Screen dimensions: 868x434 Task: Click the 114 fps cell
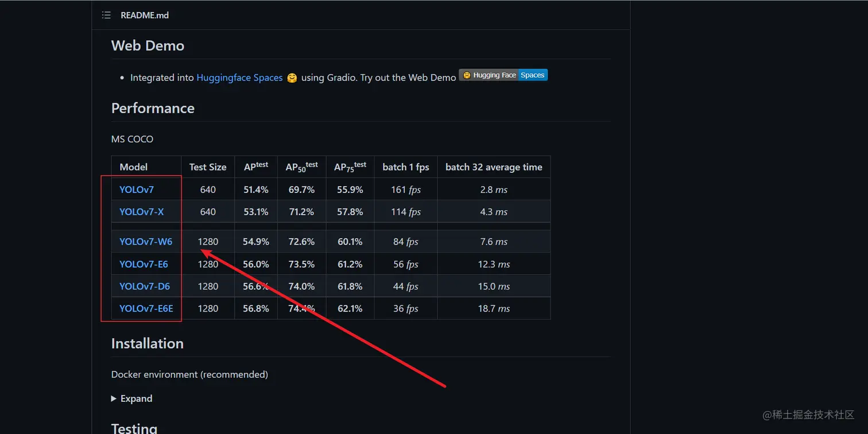click(x=406, y=212)
